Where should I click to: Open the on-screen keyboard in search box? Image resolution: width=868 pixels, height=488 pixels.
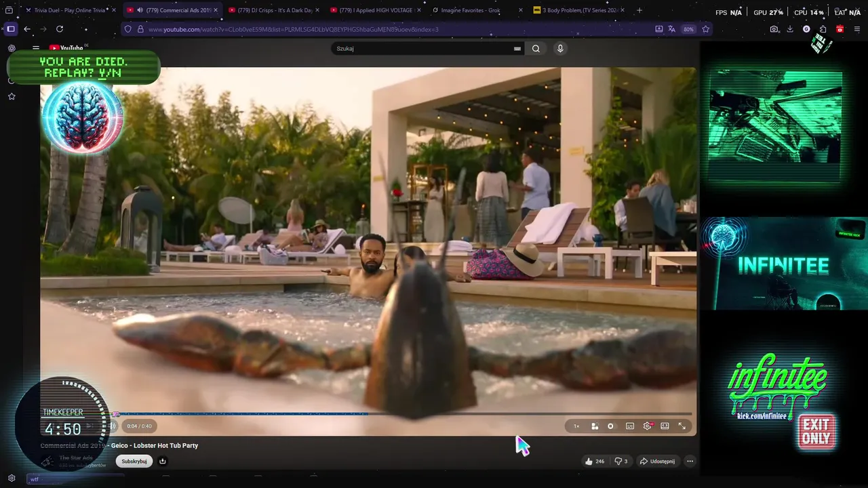pyautogui.click(x=517, y=49)
